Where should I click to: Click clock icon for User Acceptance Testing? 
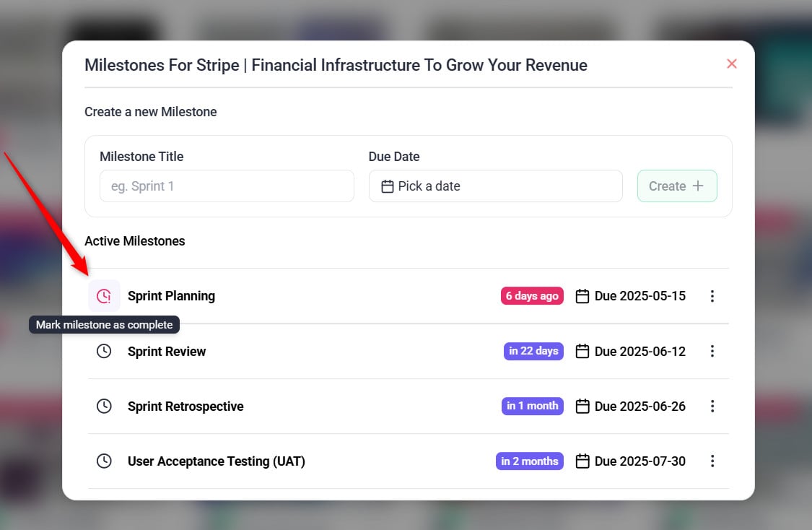point(104,461)
